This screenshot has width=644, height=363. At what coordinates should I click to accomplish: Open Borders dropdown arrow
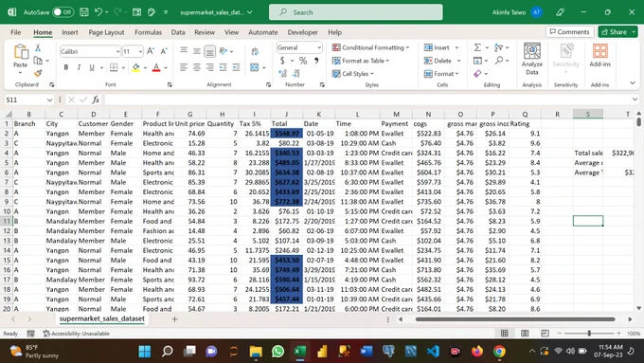click(123, 67)
